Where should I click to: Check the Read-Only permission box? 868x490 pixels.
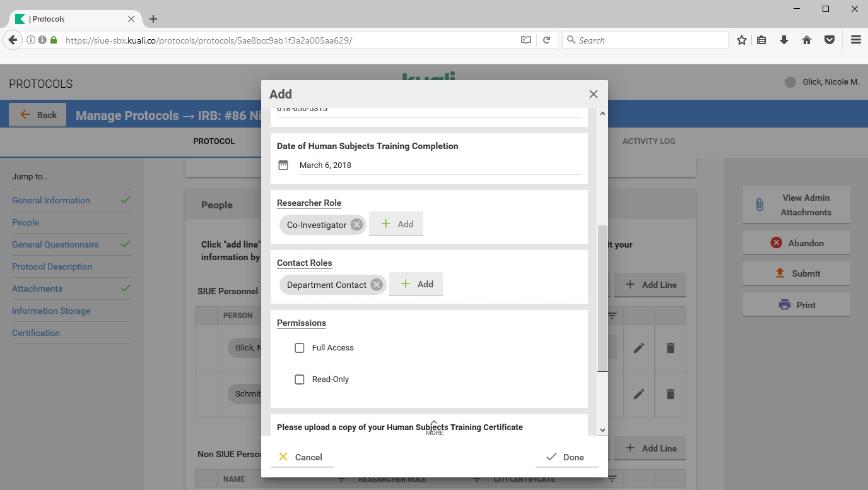(300, 379)
